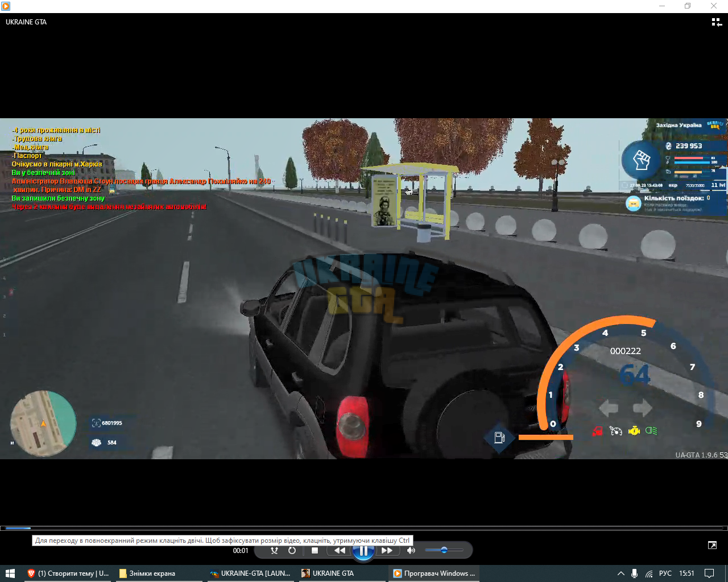728x582 pixels.
Task: Click the 'Очікуємо в лікарні м.Харків' chat line
Action: (57, 164)
